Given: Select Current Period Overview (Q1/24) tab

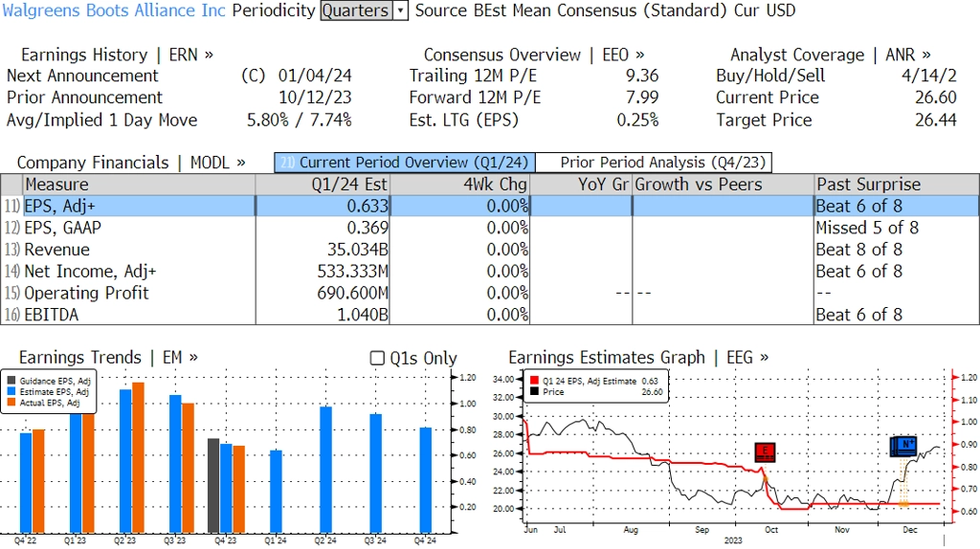Looking at the screenshot, I should point(405,163).
